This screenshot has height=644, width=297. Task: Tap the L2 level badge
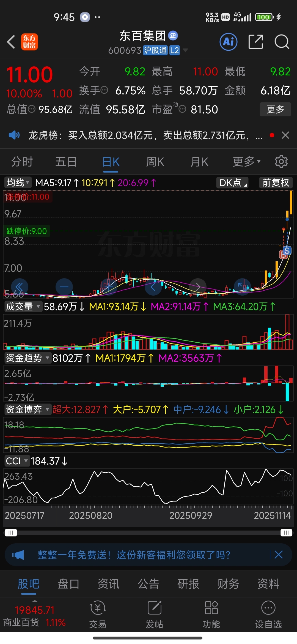point(175,50)
